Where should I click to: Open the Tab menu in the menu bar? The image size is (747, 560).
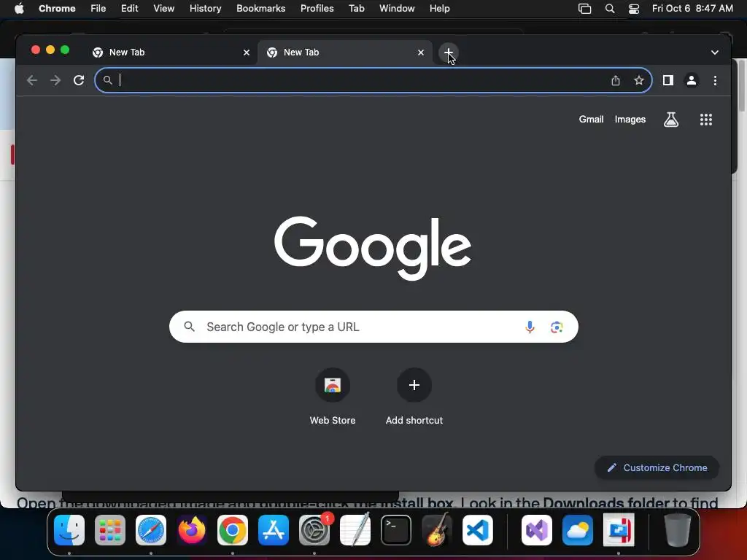pos(356,8)
